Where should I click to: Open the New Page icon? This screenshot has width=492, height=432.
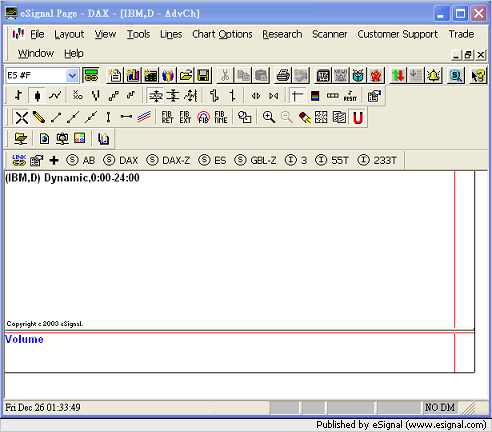pyautogui.click(x=115, y=75)
